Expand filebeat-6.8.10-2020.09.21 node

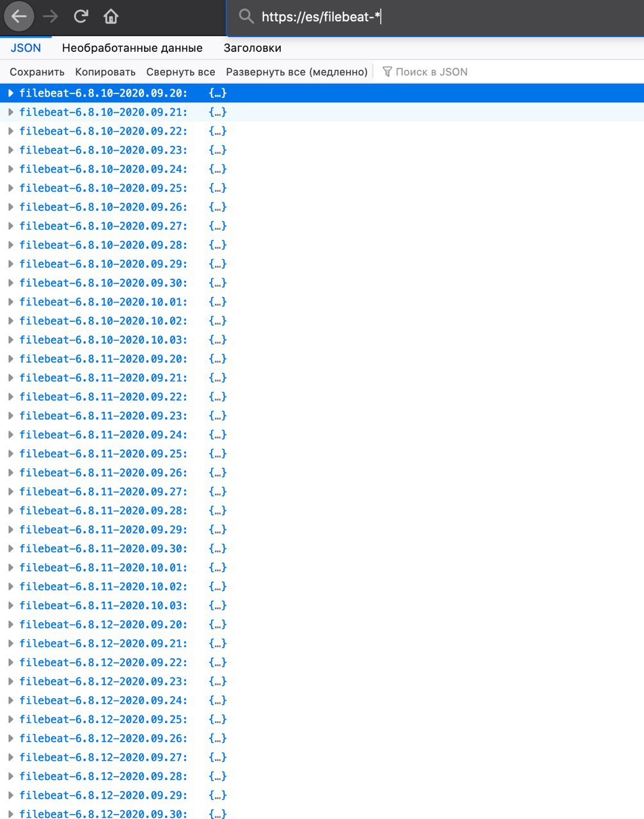click(11, 112)
